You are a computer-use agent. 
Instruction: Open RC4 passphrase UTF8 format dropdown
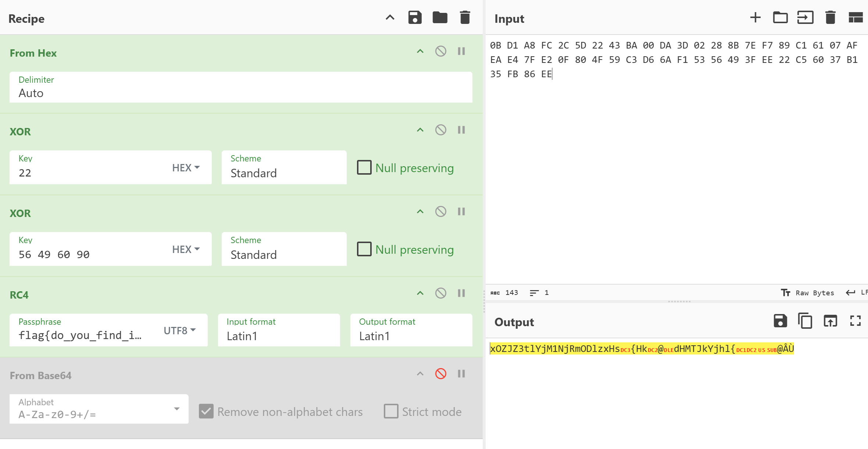point(180,331)
